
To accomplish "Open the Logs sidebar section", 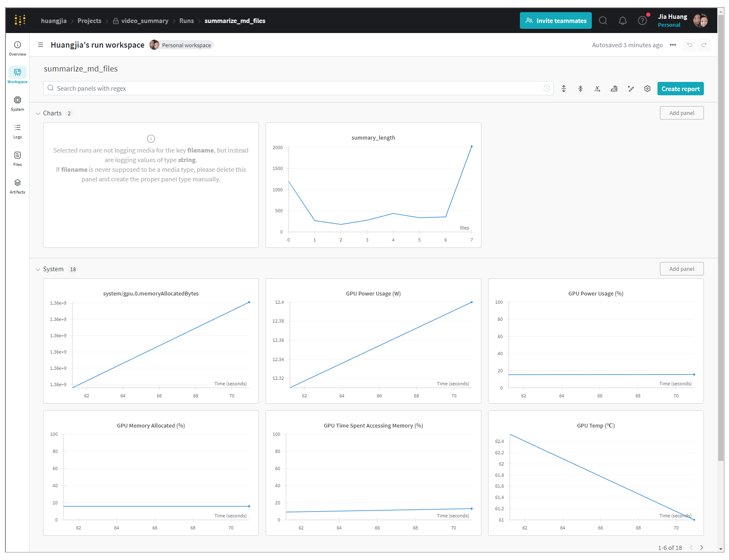I will (x=18, y=131).
